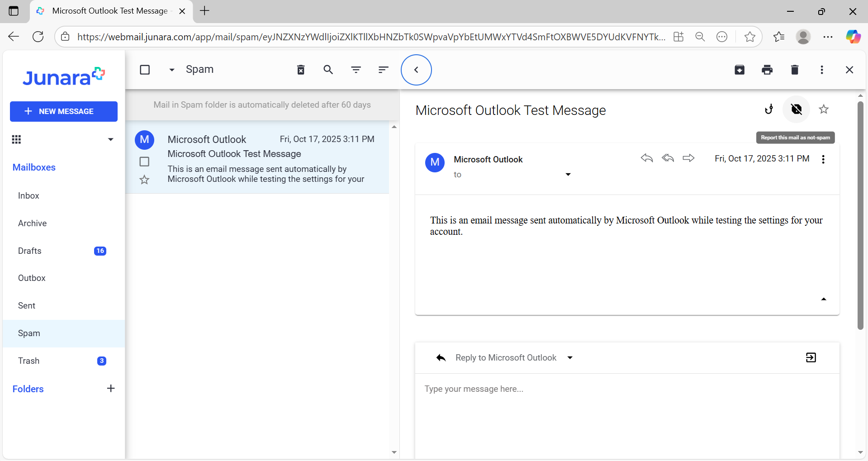The height and width of the screenshot is (461, 868).
Task: Expand the recipient details dropdown
Action: pos(568,175)
